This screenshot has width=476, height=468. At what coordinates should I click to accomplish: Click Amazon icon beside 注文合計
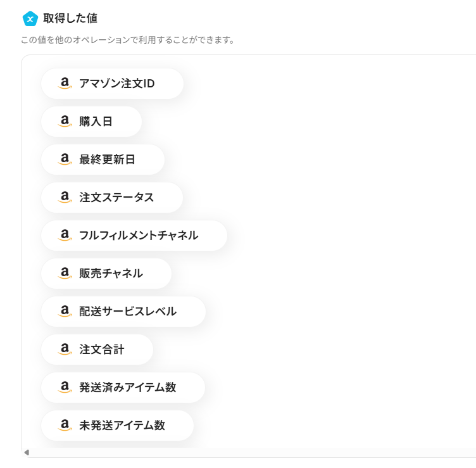point(65,350)
